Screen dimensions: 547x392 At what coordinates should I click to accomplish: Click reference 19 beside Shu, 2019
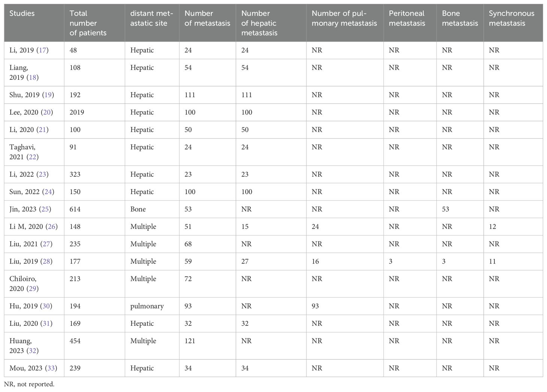(x=48, y=95)
